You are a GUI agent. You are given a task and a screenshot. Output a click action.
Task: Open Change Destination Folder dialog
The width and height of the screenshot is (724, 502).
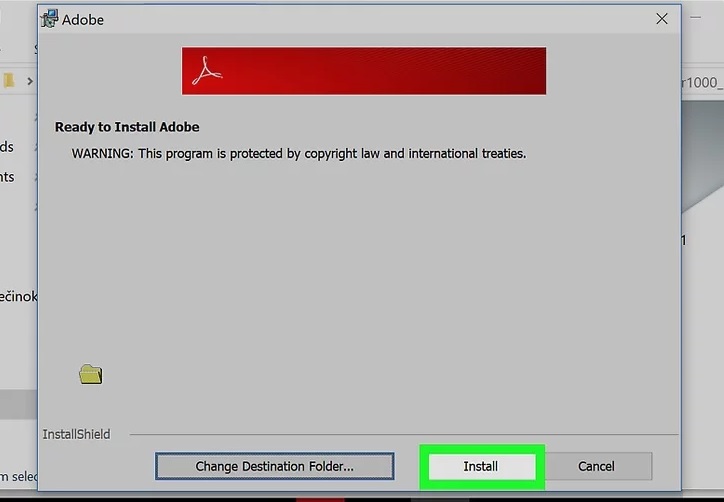tap(275, 466)
